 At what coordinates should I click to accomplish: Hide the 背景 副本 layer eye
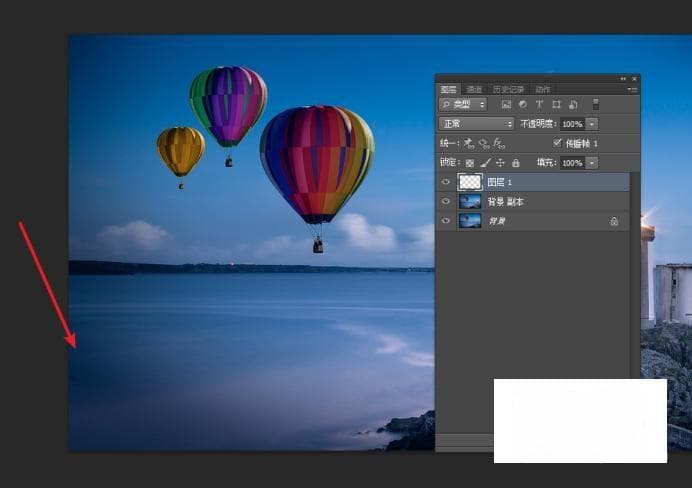click(x=446, y=202)
